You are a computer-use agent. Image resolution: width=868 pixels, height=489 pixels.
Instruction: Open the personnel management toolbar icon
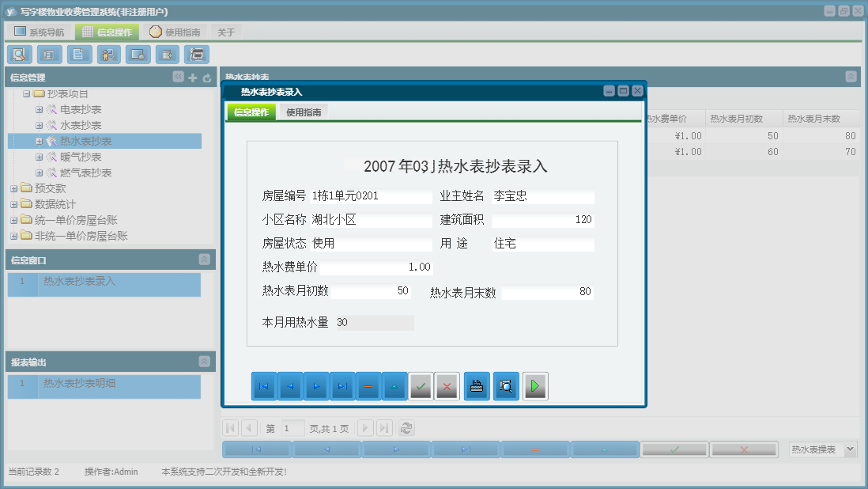[108, 54]
